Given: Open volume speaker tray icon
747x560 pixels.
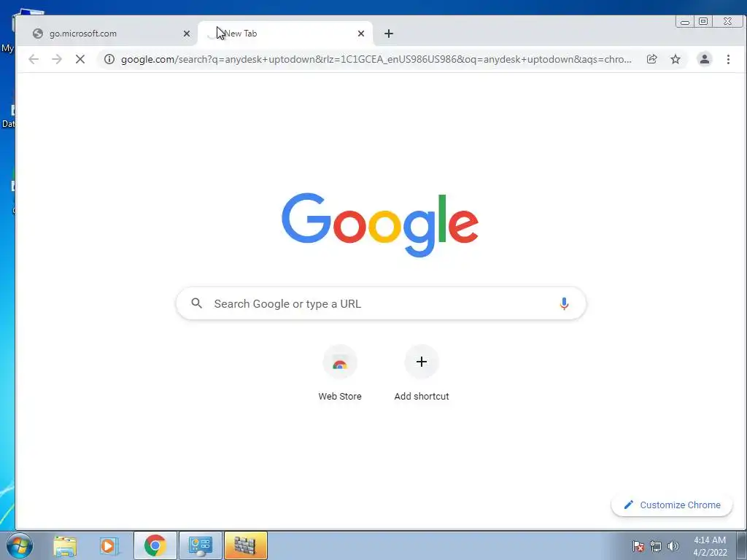Looking at the screenshot, I should point(673,546).
